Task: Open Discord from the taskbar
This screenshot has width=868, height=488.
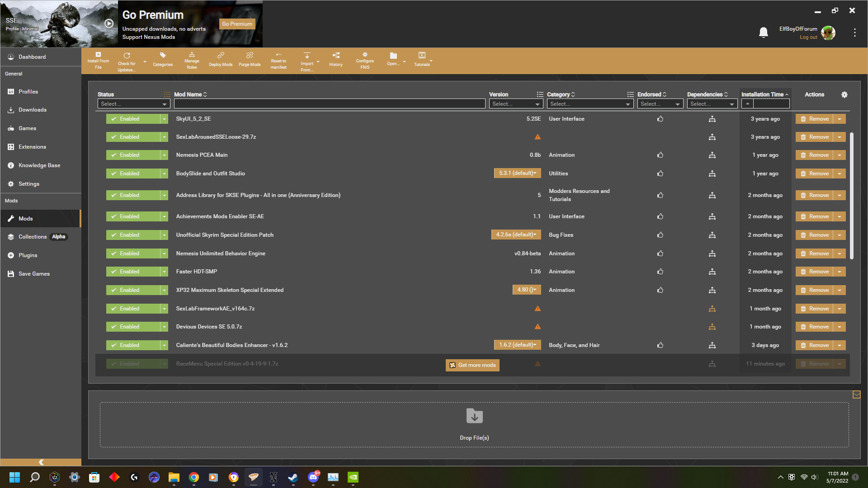Action: [313, 477]
